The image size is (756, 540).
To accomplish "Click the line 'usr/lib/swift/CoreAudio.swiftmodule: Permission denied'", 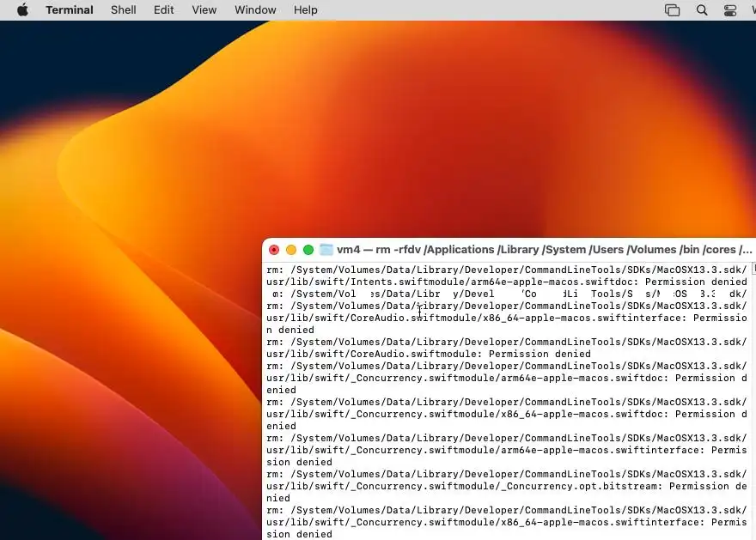I will pyautogui.click(x=428, y=354).
